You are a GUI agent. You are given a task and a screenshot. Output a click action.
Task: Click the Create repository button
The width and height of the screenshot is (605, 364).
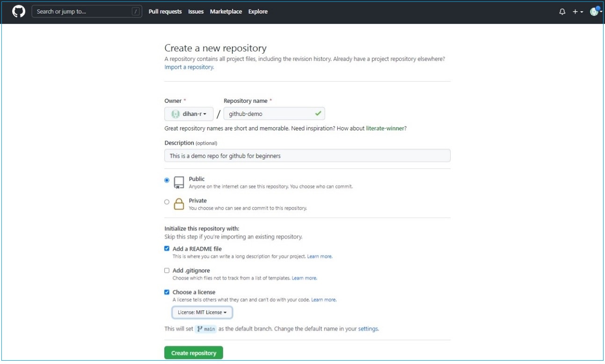click(x=194, y=353)
